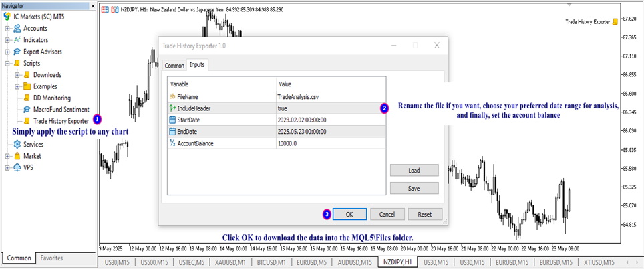The height and width of the screenshot is (269, 644).
Task: Click the StartDate calendar icon
Action: click(172, 120)
